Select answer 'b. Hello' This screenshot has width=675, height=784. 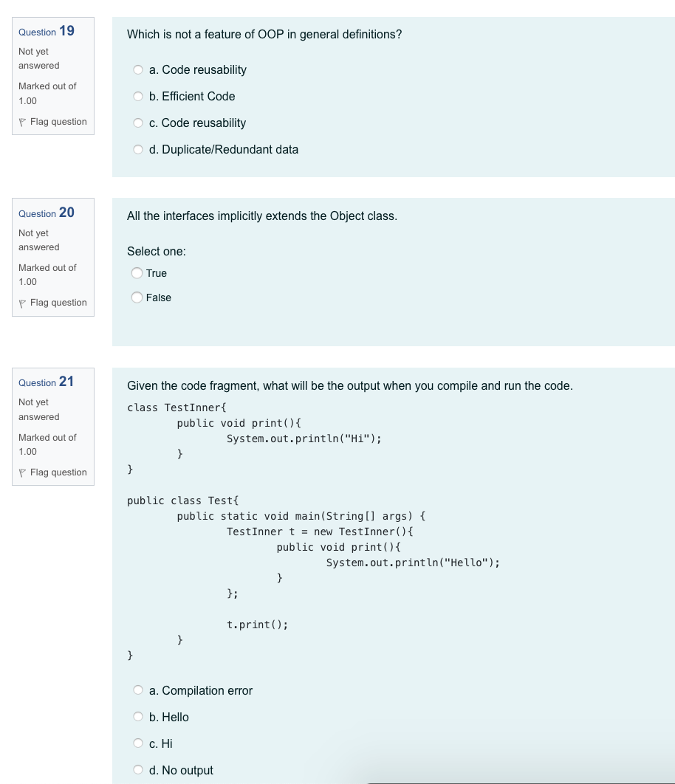[x=138, y=716]
